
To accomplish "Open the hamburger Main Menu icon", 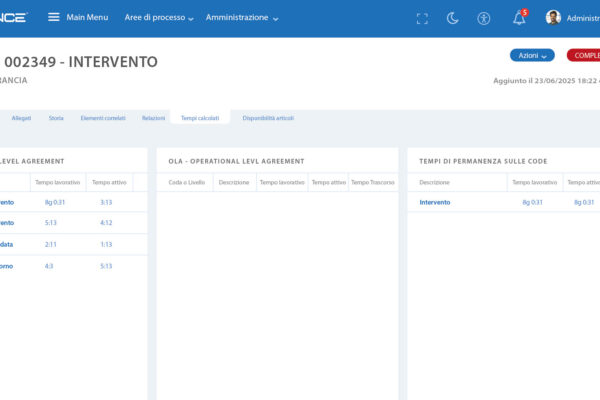I will (x=53, y=18).
